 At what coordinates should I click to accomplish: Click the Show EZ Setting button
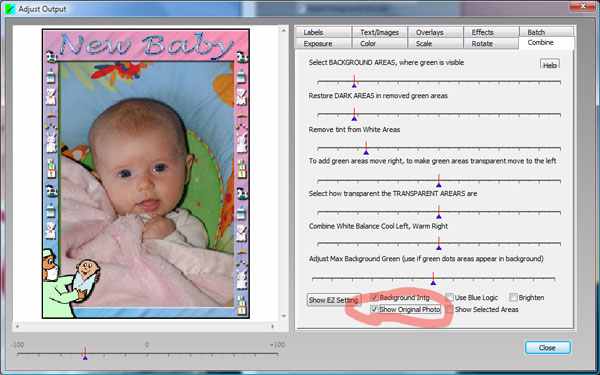[x=334, y=300]
